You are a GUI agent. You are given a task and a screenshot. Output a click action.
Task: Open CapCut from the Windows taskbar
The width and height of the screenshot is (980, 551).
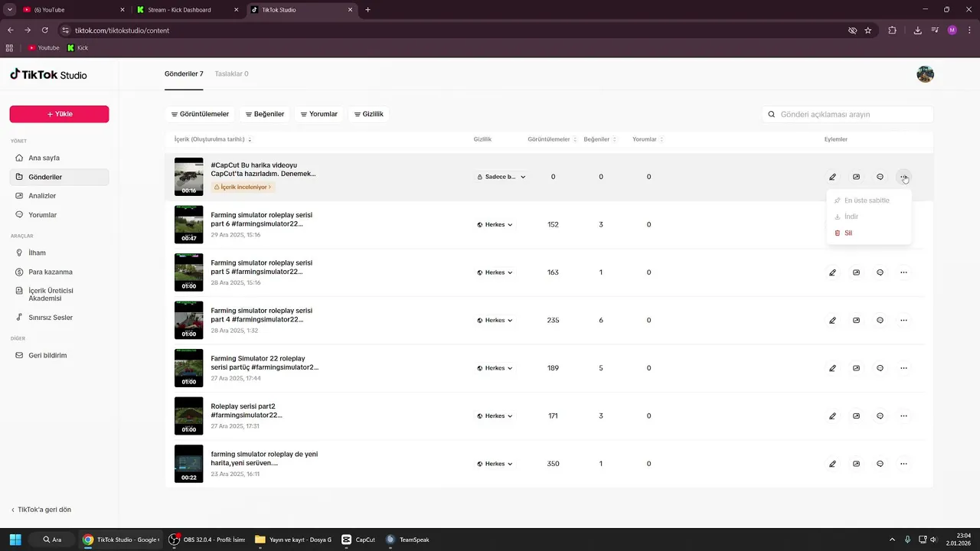click(358, 540)
